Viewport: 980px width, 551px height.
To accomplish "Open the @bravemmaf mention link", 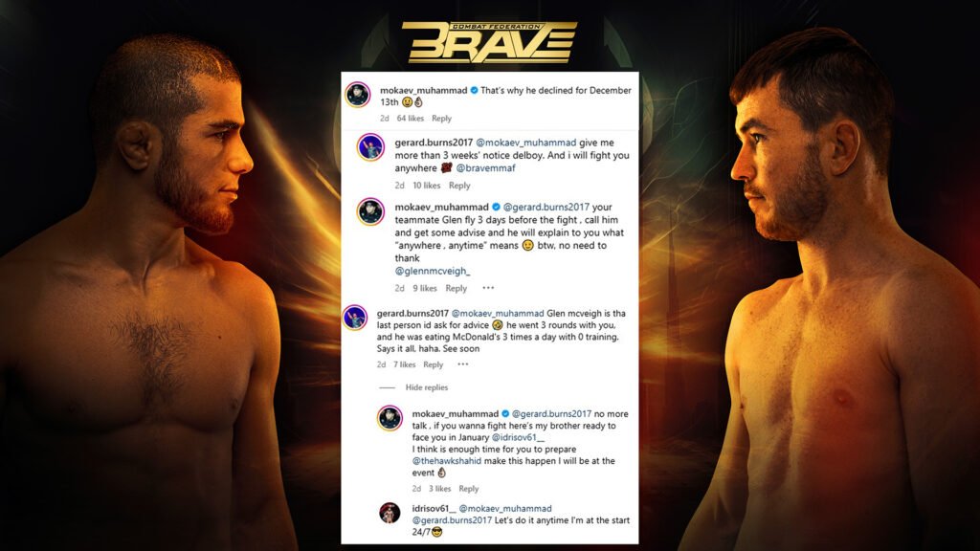I will [x=485, y=168].
